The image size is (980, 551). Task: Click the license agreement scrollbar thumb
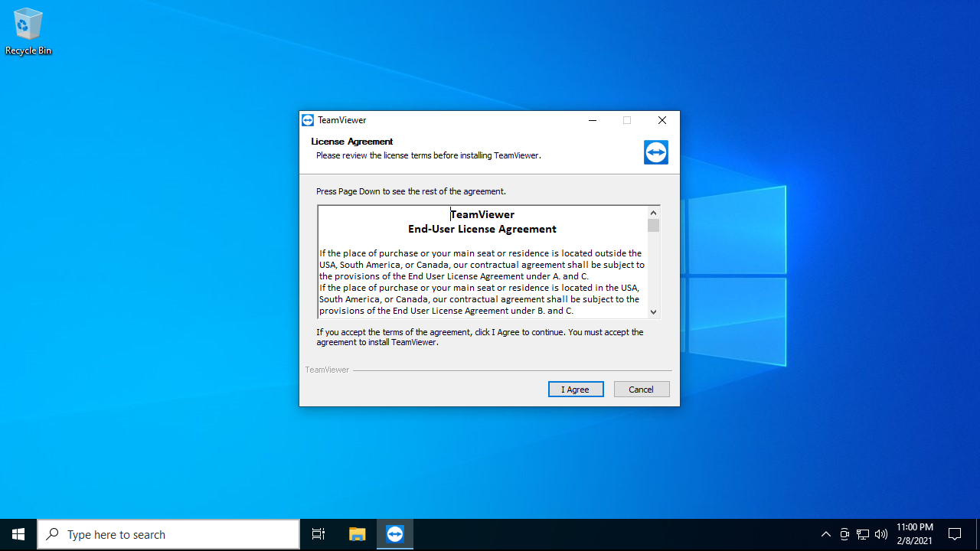pyautogui.click(x=653, y=226)
